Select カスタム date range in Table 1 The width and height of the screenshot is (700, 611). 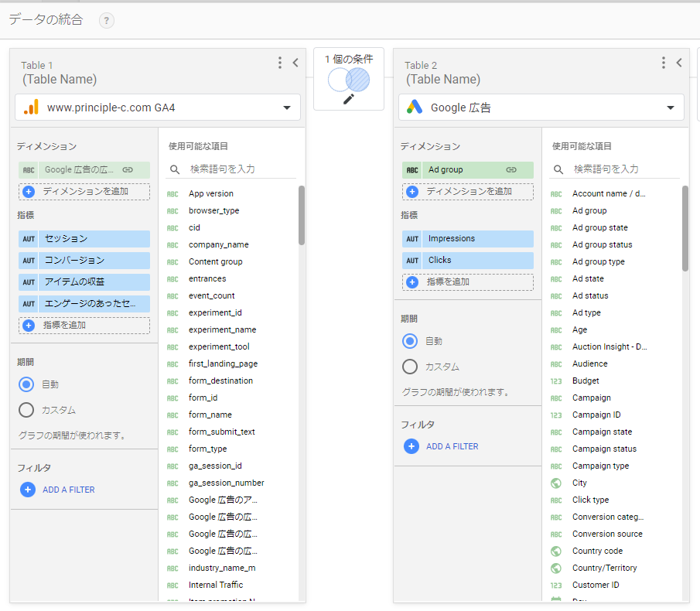tap(27, 410)
